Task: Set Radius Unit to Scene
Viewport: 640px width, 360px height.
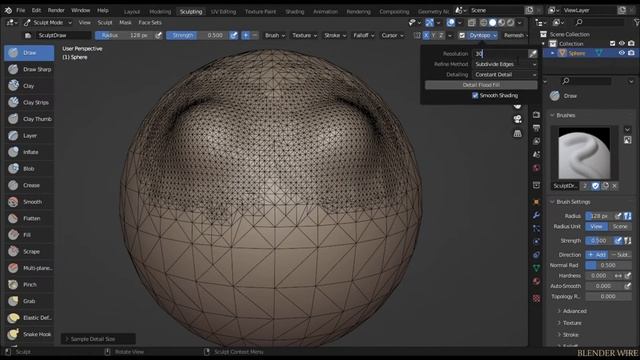Action: coord(620,227)
